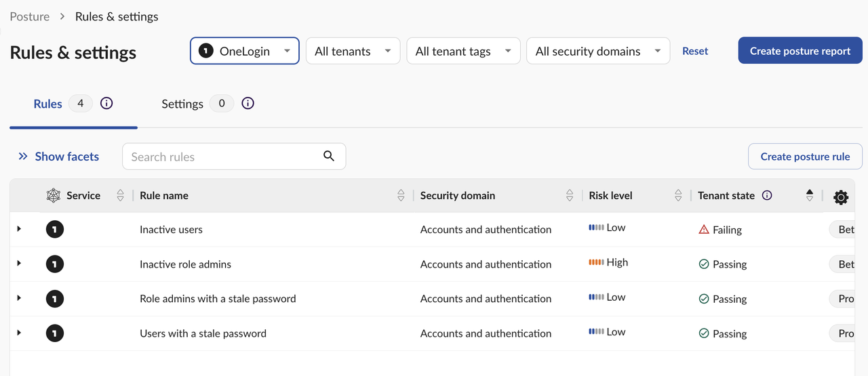Click the magnifying glass search icon
868x376 pixels.
[x=329, y=156]
